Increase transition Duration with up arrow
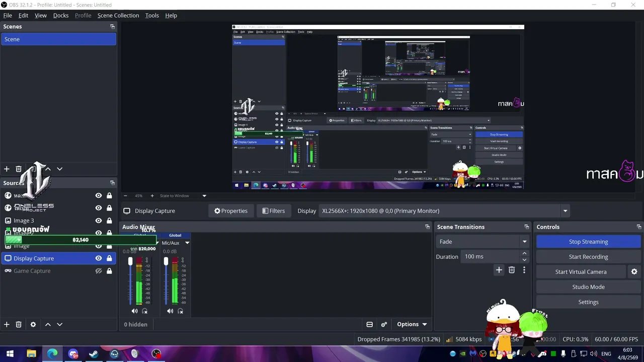The height and width of the screenshot is (362, 644). [x=525, y=253]
